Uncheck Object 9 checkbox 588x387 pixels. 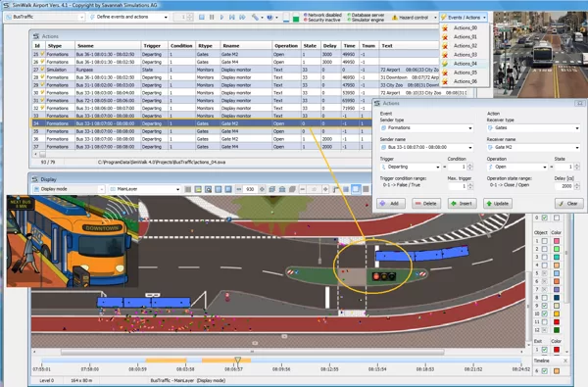click(x=545, y=306)
